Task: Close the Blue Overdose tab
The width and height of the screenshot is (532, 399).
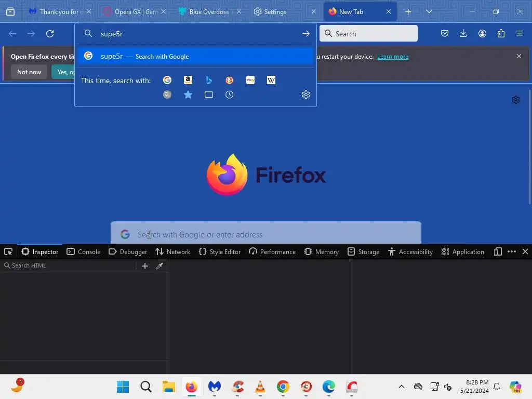Action: click(239, 11)
